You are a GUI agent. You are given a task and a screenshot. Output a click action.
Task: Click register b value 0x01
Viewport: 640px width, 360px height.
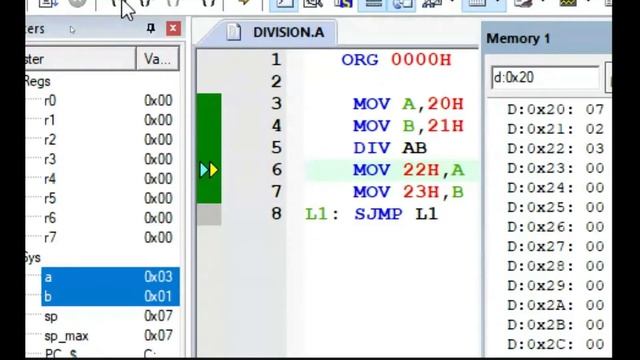point(158,296)
